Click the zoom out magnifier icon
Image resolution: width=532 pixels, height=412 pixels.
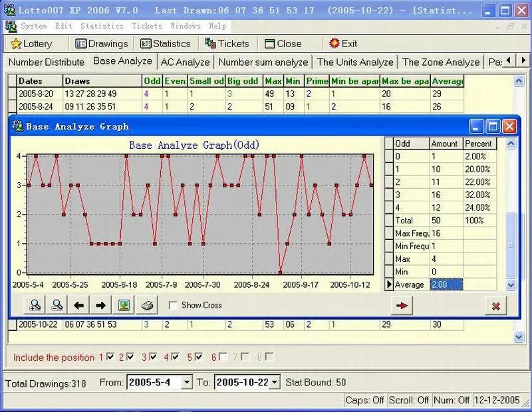[57, 305]
